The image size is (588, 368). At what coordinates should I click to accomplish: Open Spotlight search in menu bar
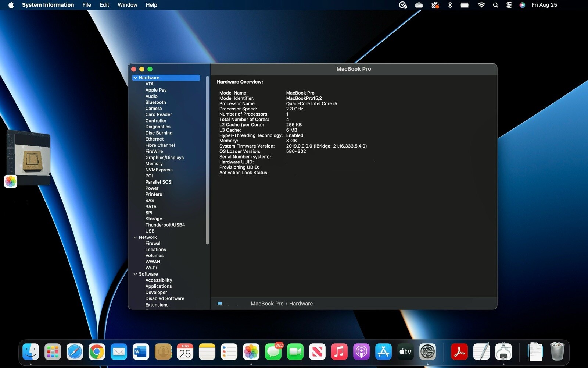496,5
